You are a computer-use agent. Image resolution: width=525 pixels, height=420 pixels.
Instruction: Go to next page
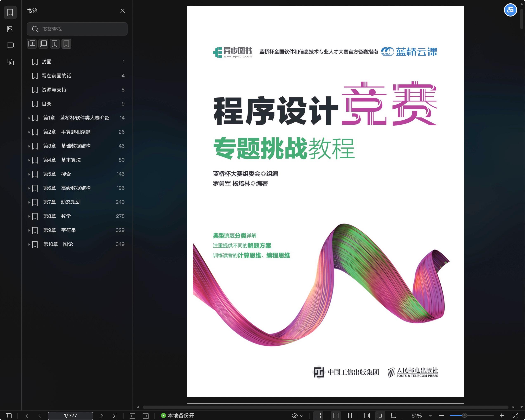pos(102,416)
